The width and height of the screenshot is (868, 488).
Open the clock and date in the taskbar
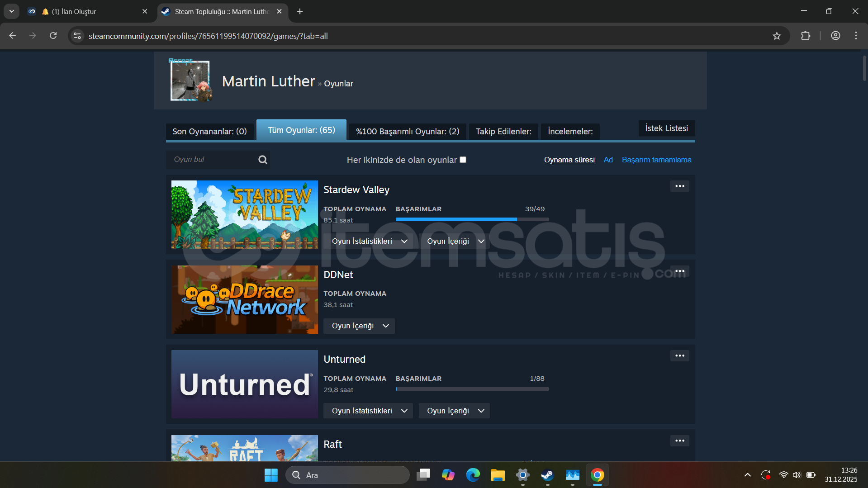coord(841,475)
